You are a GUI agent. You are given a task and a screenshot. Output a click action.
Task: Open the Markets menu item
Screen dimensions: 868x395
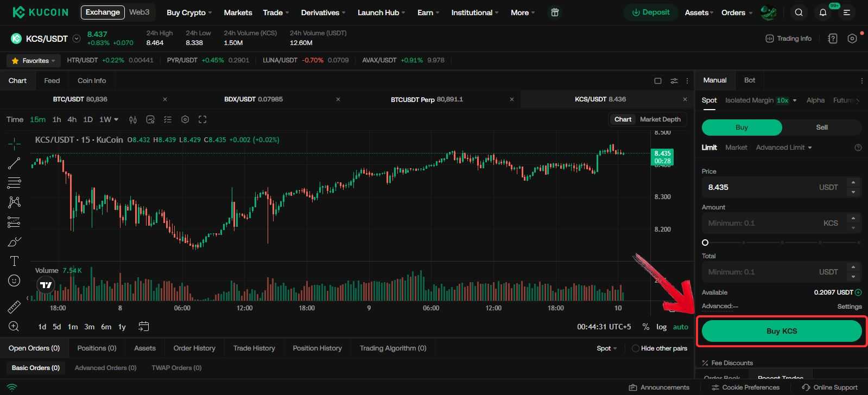(238, 12)
